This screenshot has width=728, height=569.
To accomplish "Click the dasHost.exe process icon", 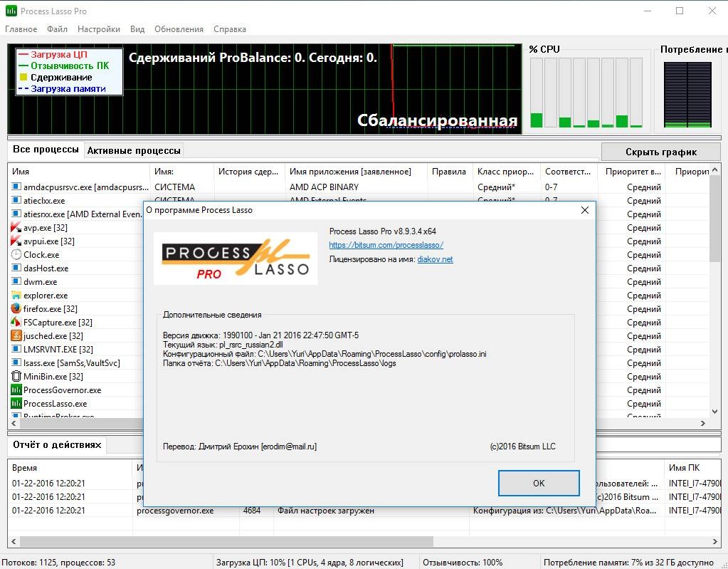I will pyautogui.click(x=16, y=268).
